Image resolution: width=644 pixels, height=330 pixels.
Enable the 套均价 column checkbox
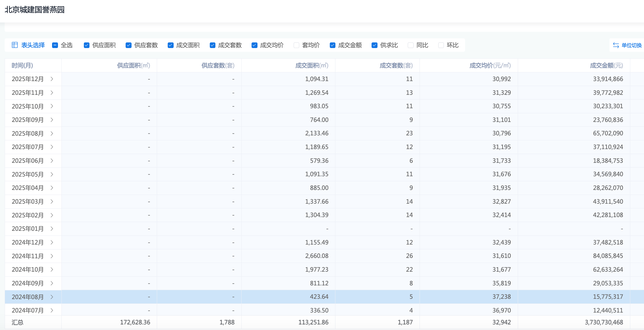click(296, 45)
